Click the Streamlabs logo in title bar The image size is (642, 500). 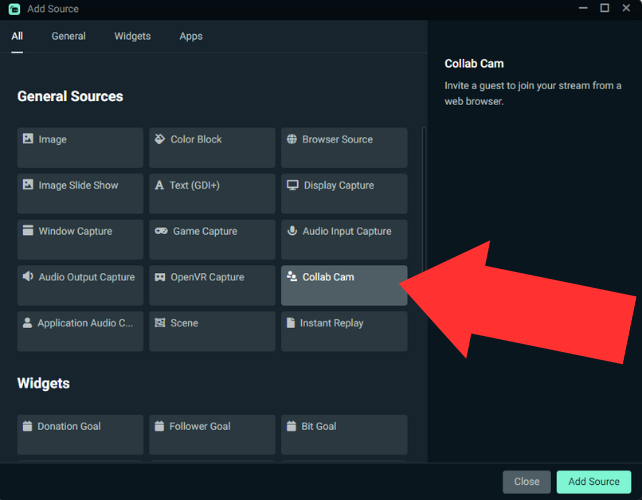tap(14, 9)
